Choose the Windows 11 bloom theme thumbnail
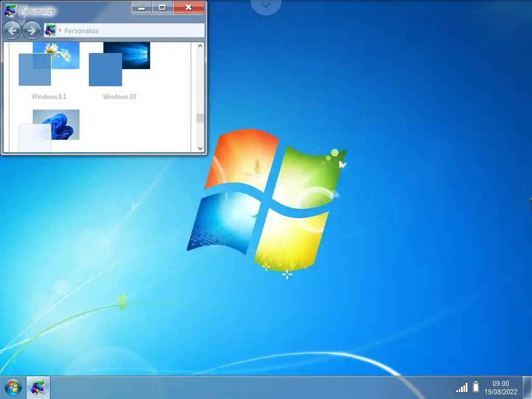 tap(49, 130)
